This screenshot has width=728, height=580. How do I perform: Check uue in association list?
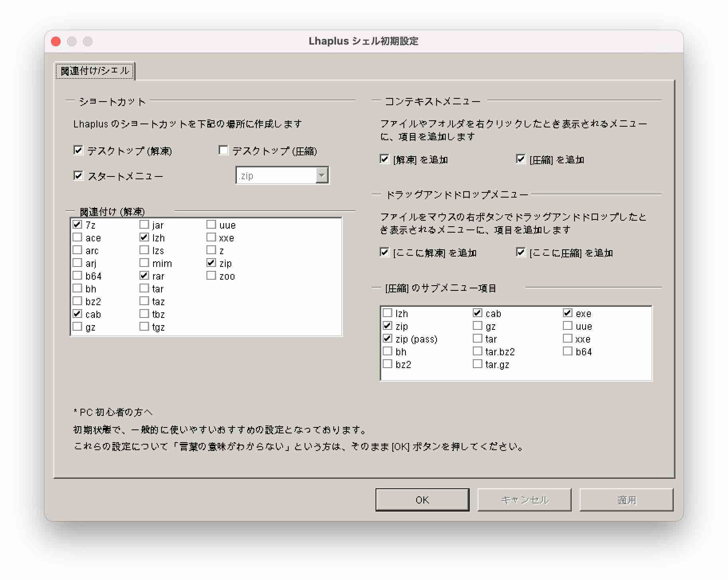click(211, 225)
